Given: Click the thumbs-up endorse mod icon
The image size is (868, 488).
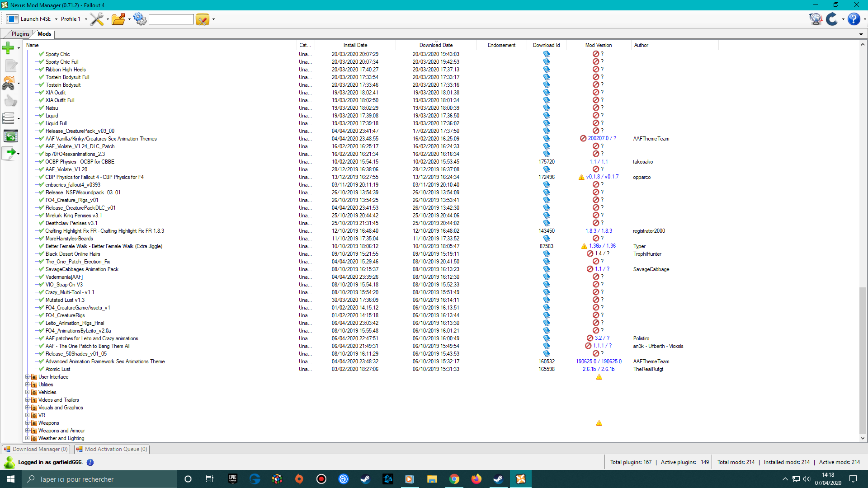Looking at the screenshot, I should tap(11, 101).
